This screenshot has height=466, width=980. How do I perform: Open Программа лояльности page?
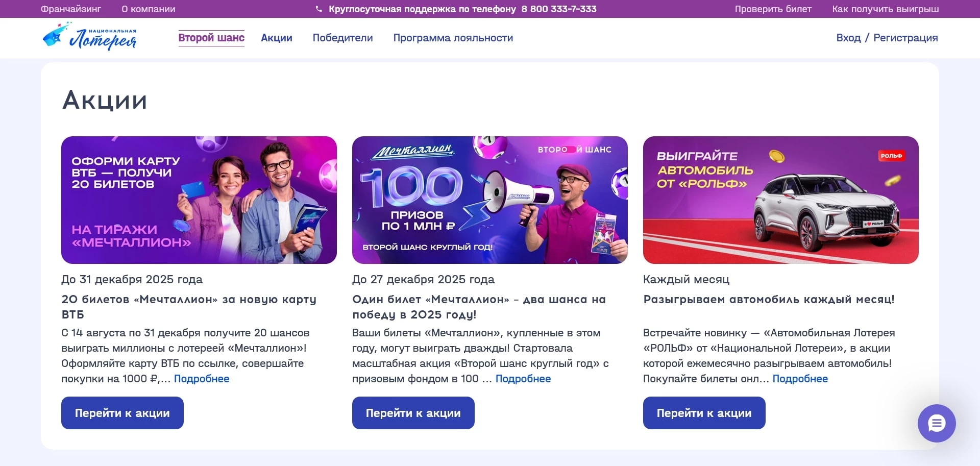point(453,38)
